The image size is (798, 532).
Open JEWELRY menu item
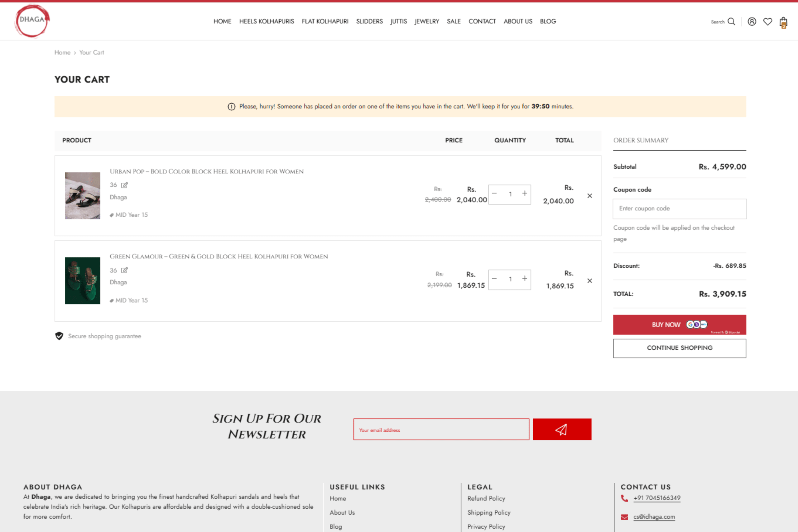(426, 22)
